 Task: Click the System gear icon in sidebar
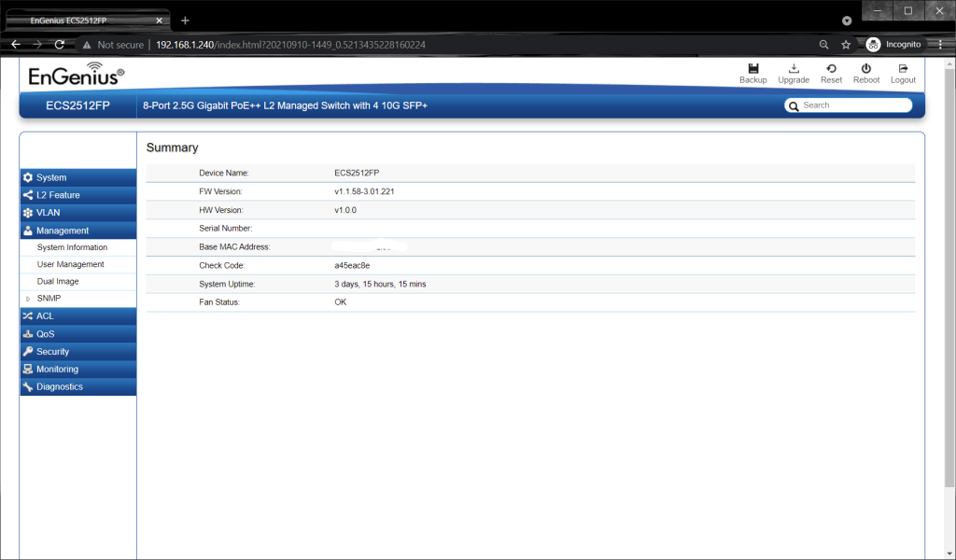pyautogui.click(x=28, y=177)
